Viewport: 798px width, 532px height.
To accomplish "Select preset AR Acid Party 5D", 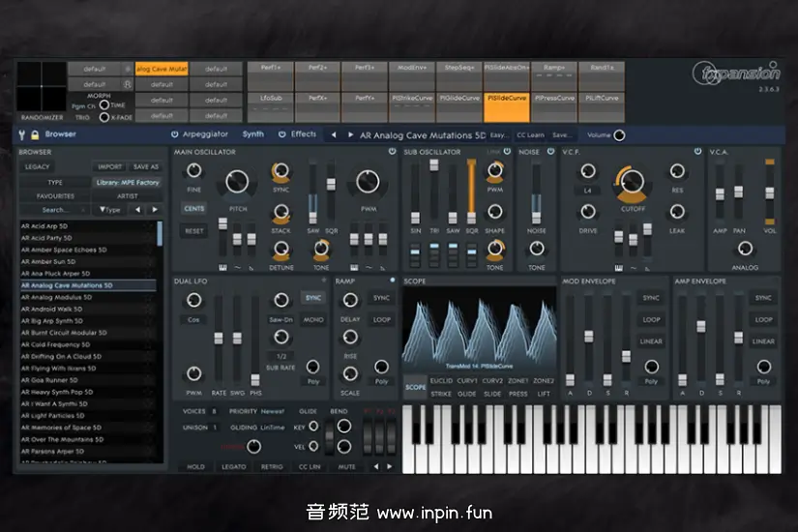I will [87, 238].
